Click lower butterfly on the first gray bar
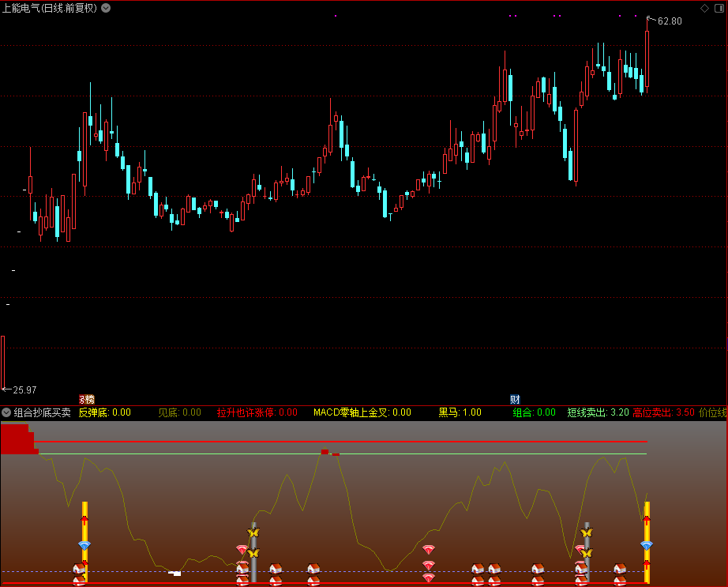This screenshot has height=587, width=728. tap(253, 553)
